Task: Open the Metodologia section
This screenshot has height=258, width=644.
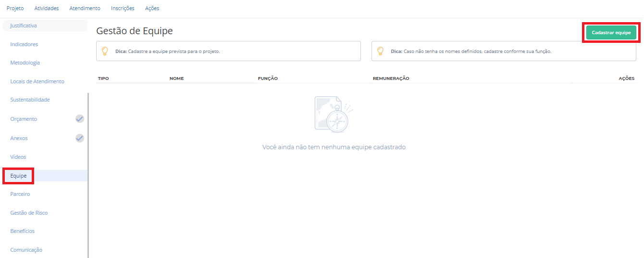Action: (x=25, y=63)
